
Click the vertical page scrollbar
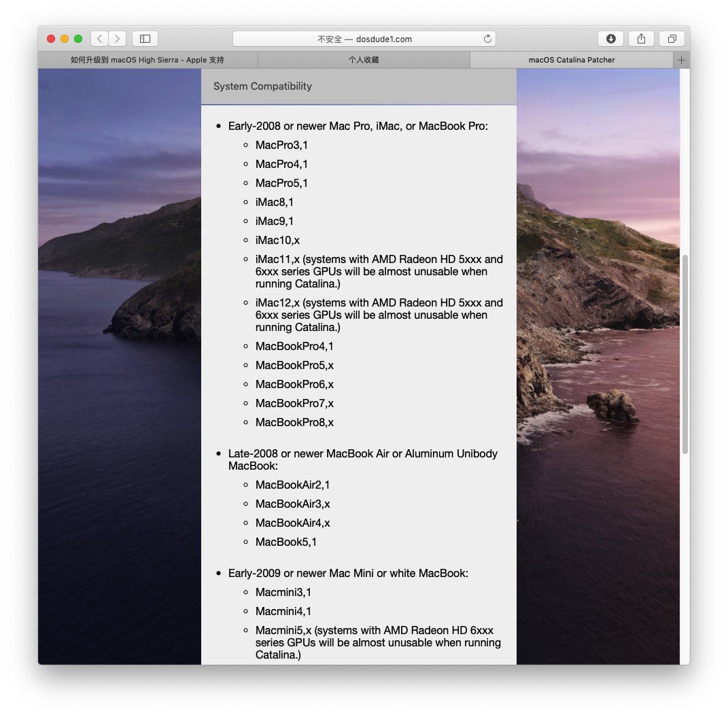(684, 353)
